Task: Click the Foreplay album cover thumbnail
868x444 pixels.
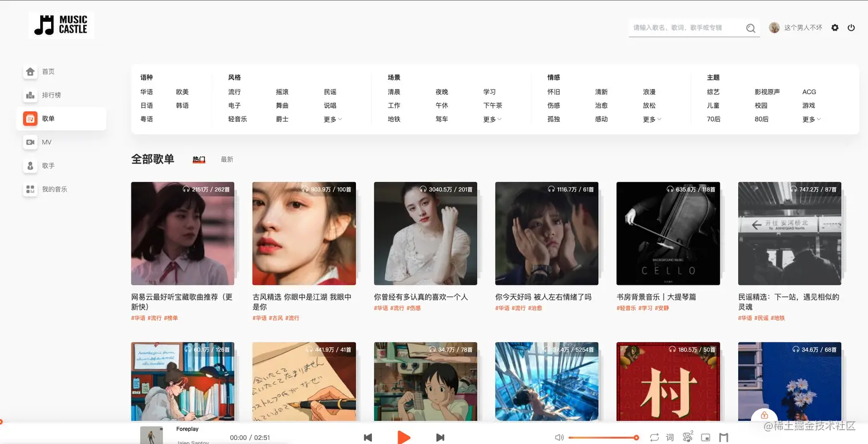Action: 152,435
